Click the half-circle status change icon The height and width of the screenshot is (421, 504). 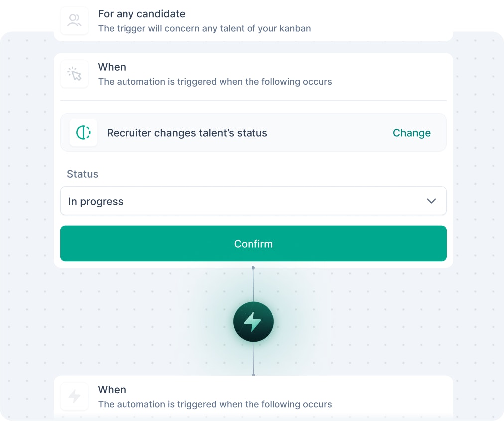tap(83, 133)
